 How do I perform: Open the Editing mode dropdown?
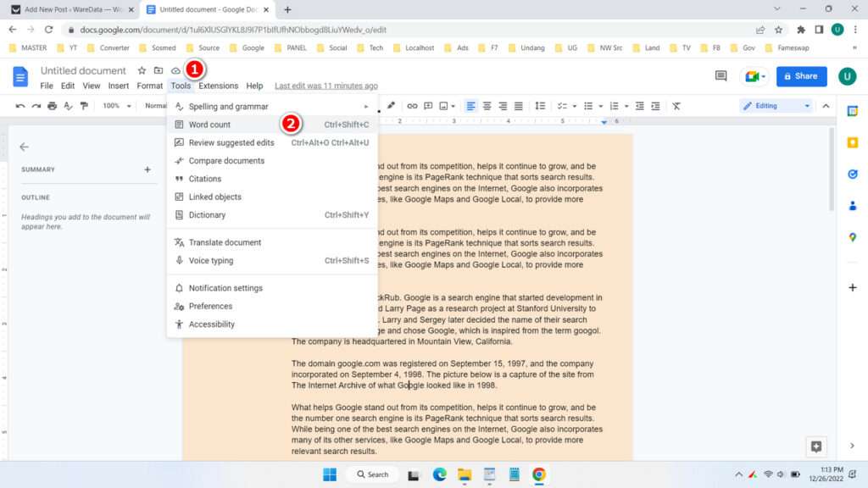pyautogui.click(x=776, y=106)
